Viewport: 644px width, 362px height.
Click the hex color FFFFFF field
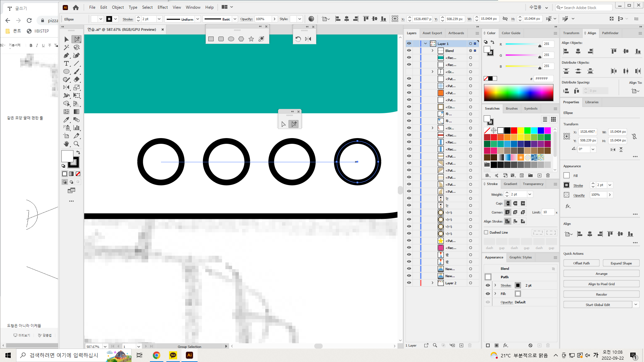(543, 79)
